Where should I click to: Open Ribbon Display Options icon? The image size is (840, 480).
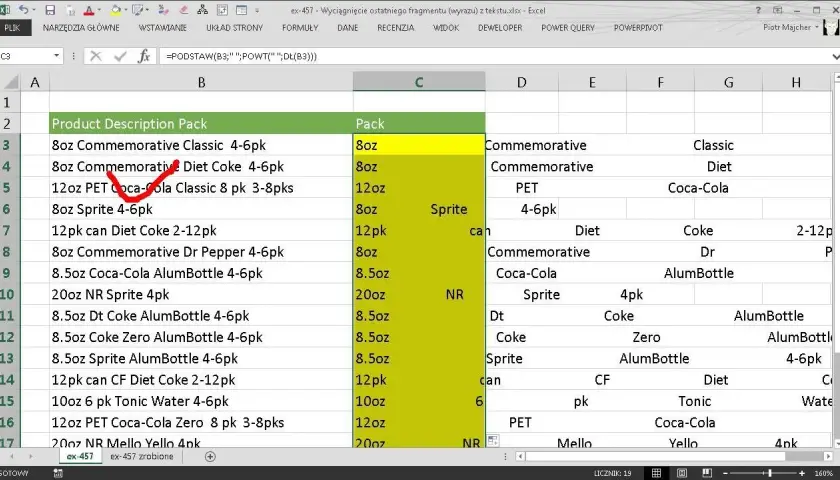(x=777, y=10)
